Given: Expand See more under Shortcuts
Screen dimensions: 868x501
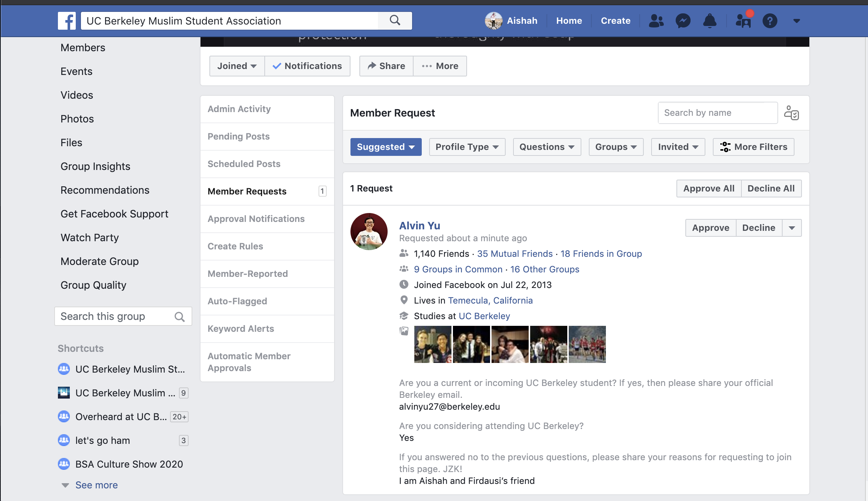Looking at the screenshot, I should click(x=96, y=485).
